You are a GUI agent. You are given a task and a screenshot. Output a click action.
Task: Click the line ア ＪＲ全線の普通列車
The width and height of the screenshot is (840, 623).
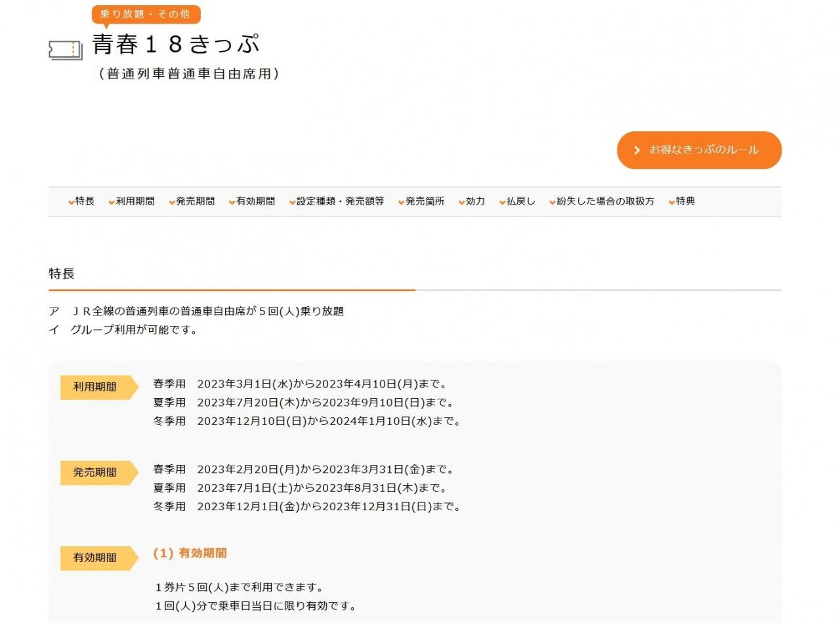click(x=196, y=311)
